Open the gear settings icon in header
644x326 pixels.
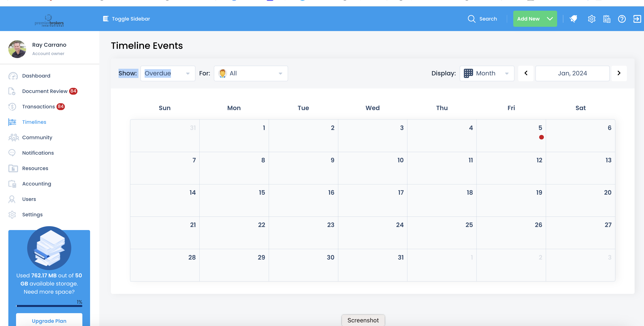[592, 19]
